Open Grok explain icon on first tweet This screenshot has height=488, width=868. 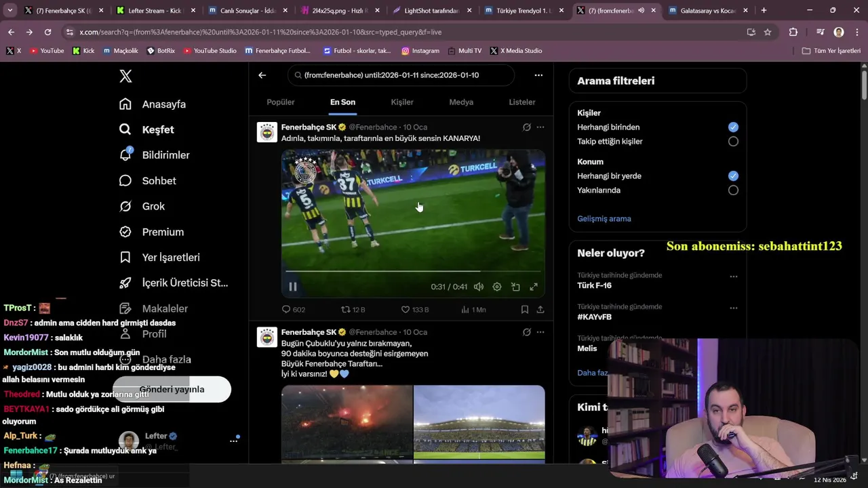[x=526, y=127]
